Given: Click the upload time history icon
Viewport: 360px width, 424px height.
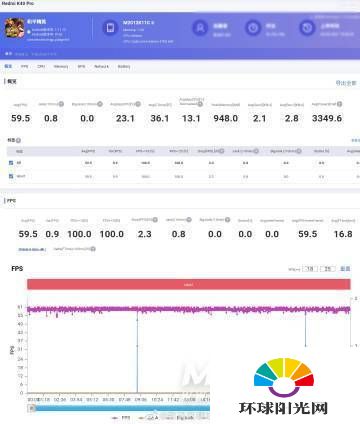Looking at the screenshot, I should pos(307,28).
